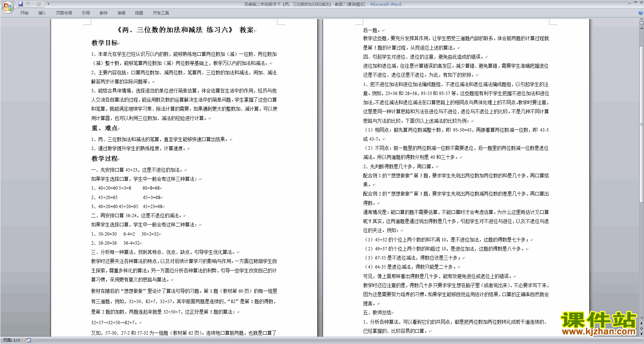
Task: Open the 开始 ribbon tab
Action: coord(24,13)
